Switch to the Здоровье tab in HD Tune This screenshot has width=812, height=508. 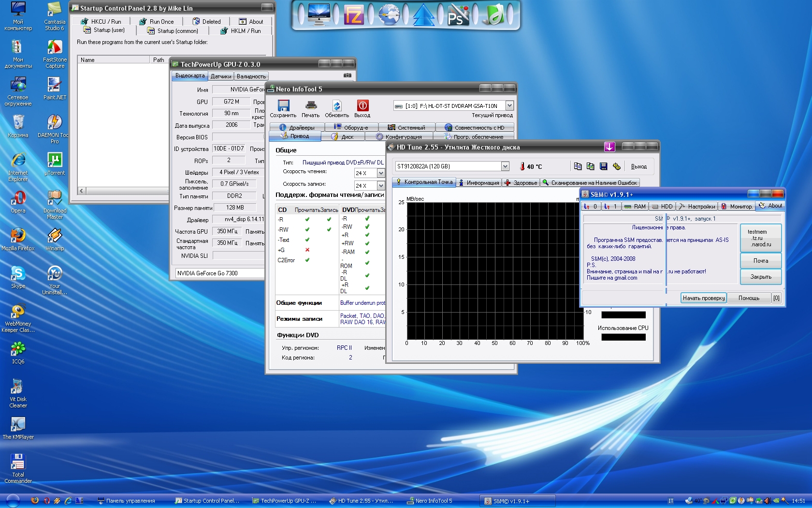pyautogui.click(x=521, y=183)
